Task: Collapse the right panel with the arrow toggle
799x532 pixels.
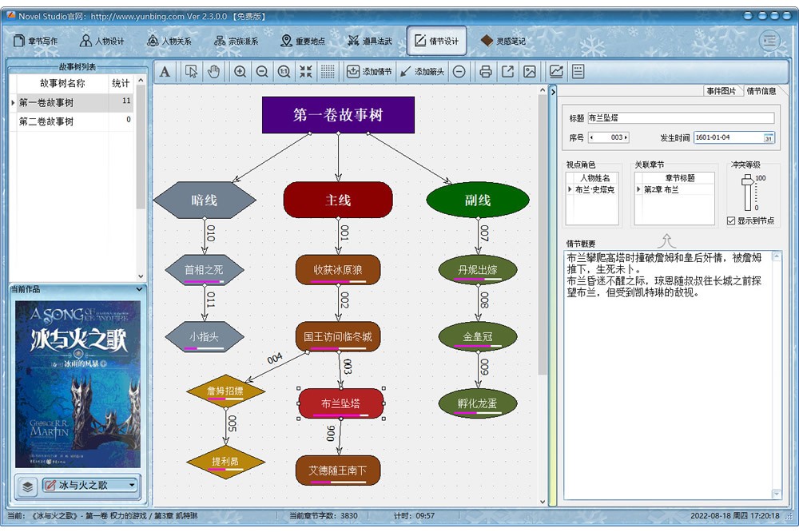Action: tap(554, 92)
